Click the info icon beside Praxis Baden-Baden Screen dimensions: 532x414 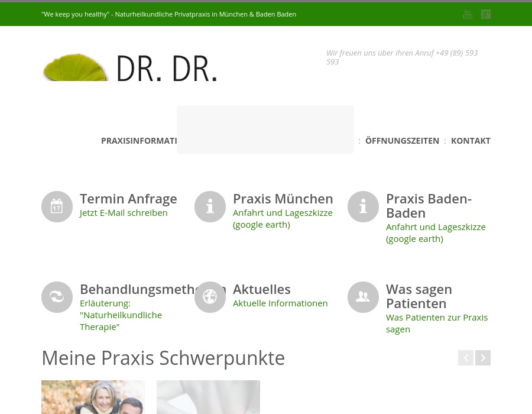(363, 206)
